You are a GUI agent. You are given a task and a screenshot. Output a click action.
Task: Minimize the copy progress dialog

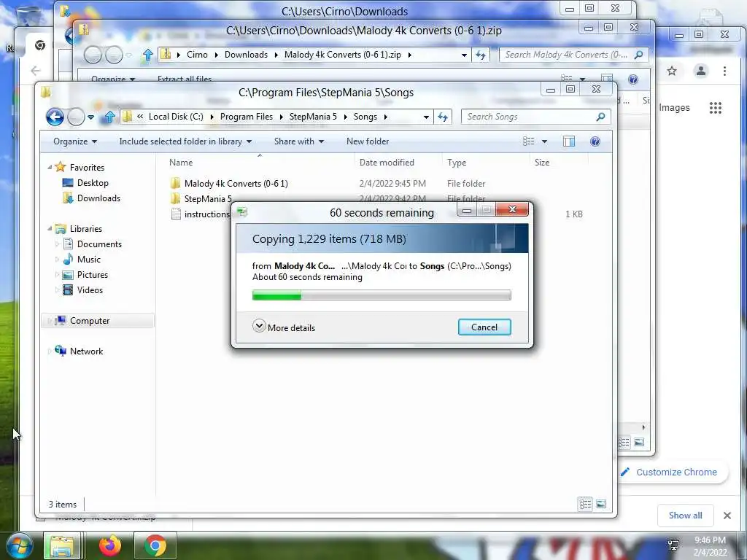coord(466,209)
